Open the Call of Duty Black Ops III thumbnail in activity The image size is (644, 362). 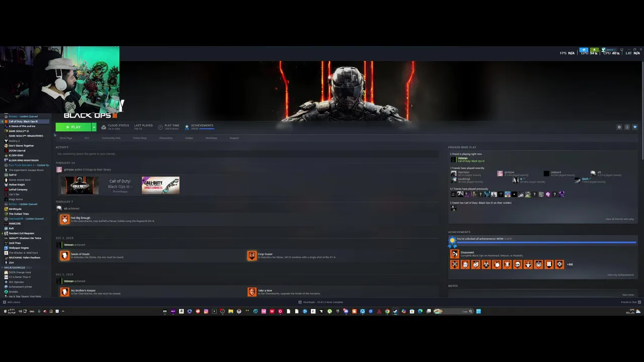79,186
